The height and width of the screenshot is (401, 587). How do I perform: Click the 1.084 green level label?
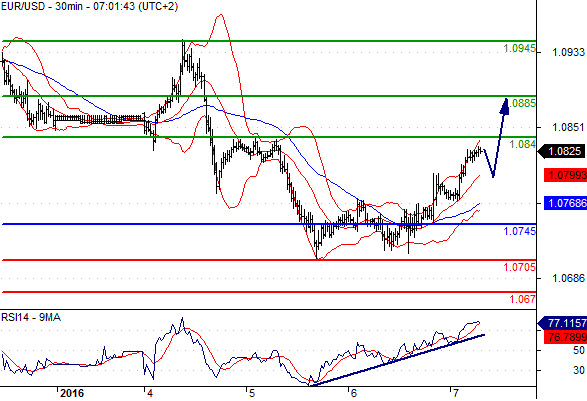point(522,144)
